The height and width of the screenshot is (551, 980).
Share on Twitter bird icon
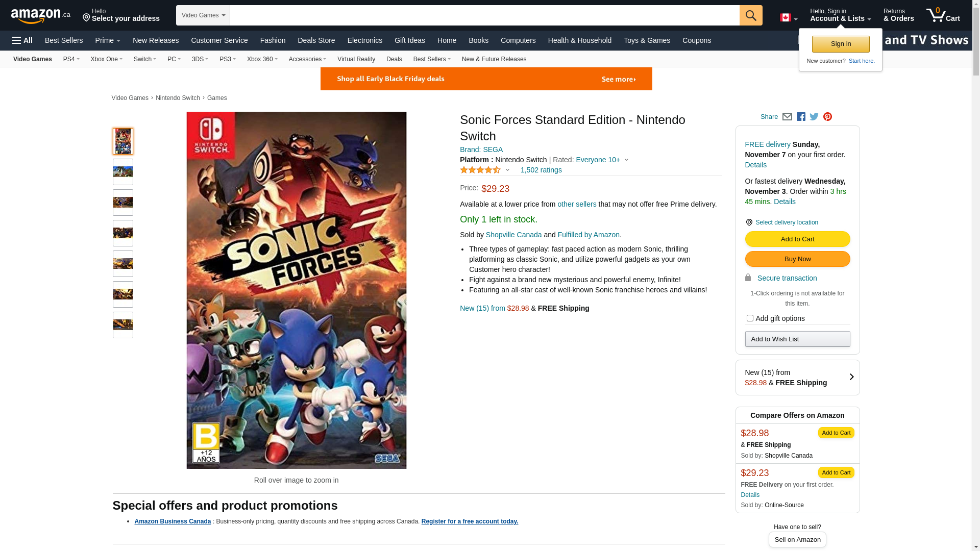point(814,117)
